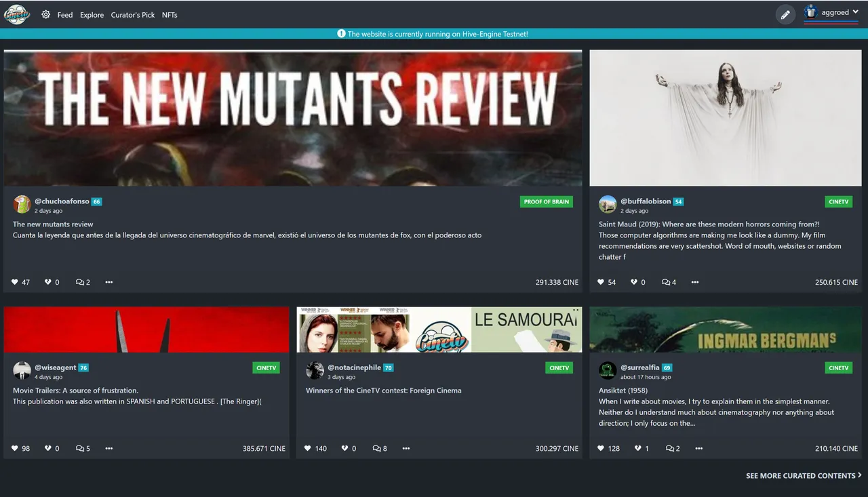Like the CineTV contest winners post

tap(309, 448)
